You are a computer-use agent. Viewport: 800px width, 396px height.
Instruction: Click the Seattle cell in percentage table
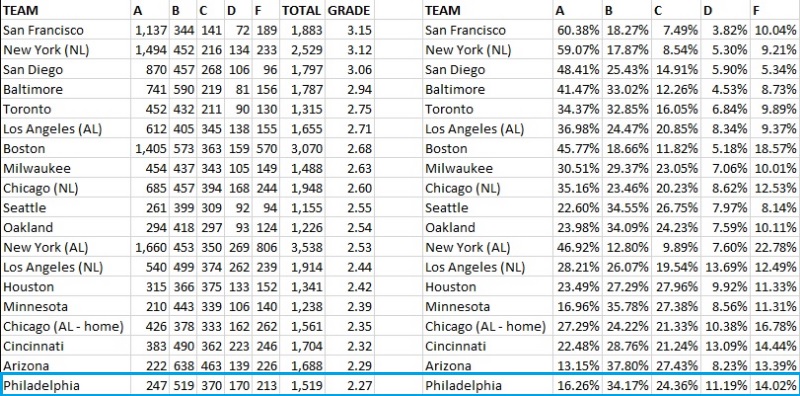pyautogui.click(x=446, y=208)
